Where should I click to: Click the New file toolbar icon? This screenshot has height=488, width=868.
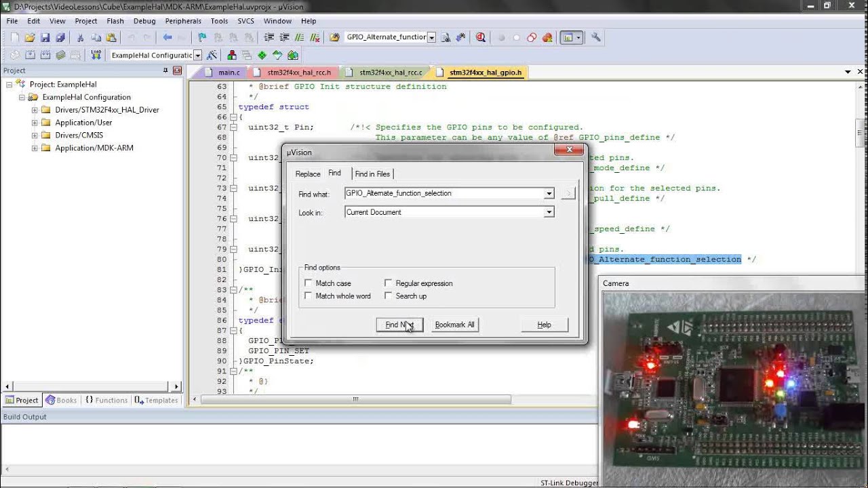tap(15, 38)
